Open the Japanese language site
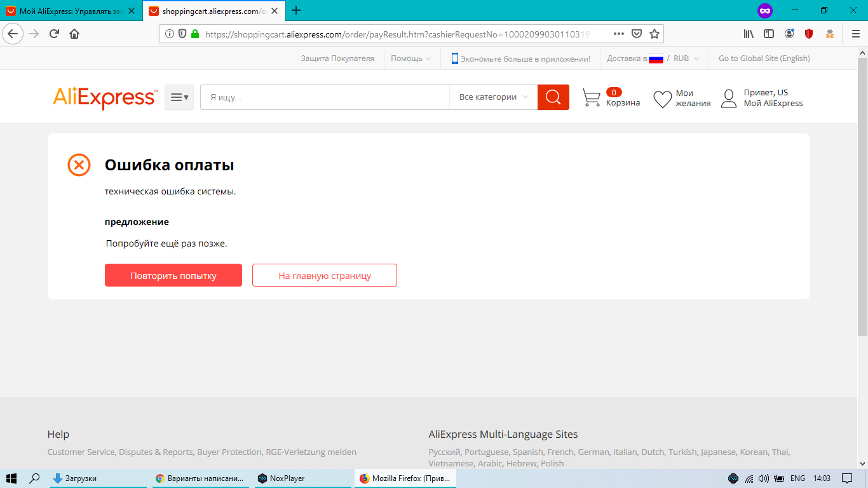 point(718,452)
